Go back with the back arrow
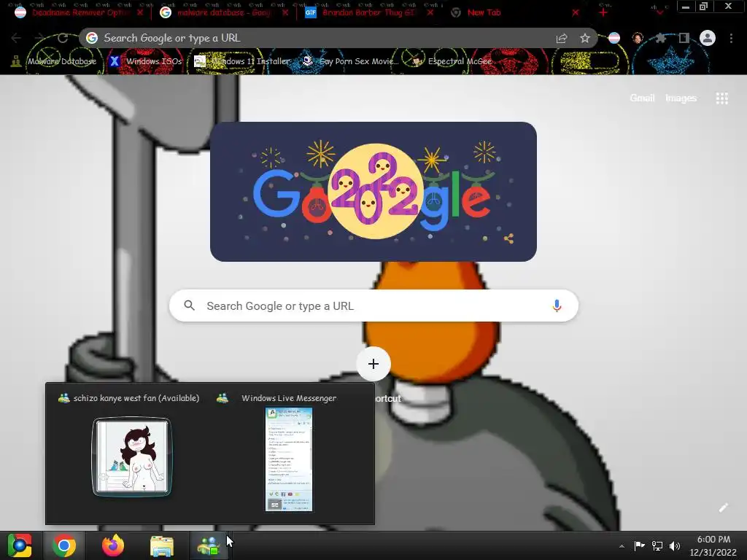 pos(16,38)
